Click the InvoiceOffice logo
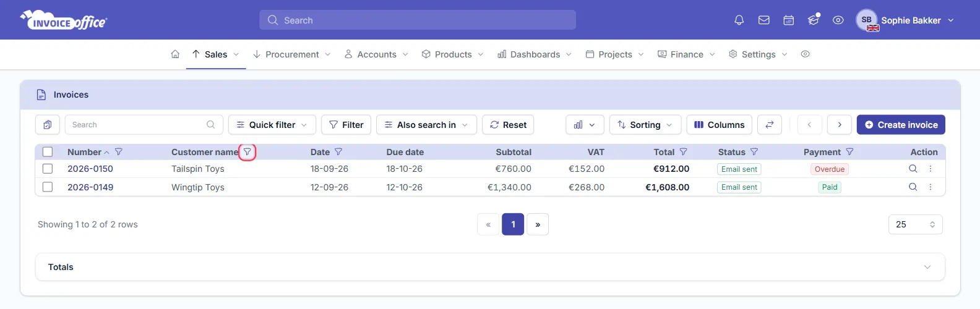Screen dimensions: 980x309 coord(64,20)
